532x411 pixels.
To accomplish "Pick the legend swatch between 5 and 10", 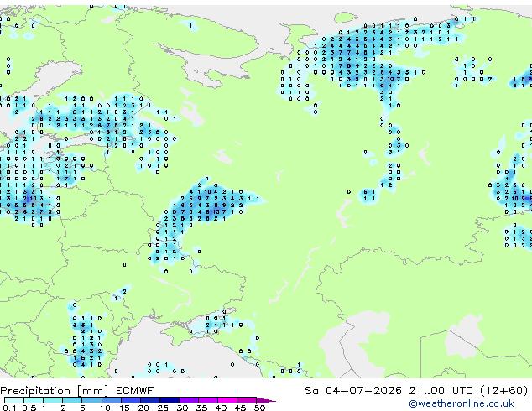I will tap(91, 400).
